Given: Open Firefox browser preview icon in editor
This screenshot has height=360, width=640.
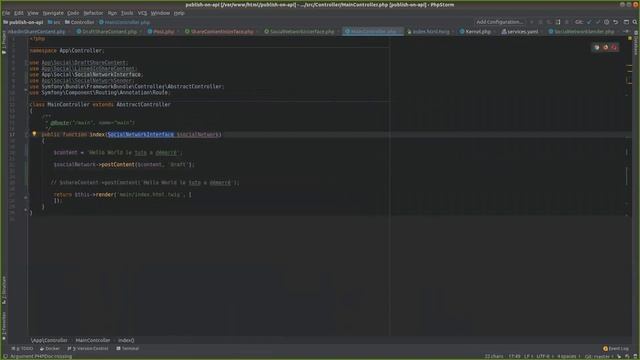Looking at the screenshot, I should point(606,47).
